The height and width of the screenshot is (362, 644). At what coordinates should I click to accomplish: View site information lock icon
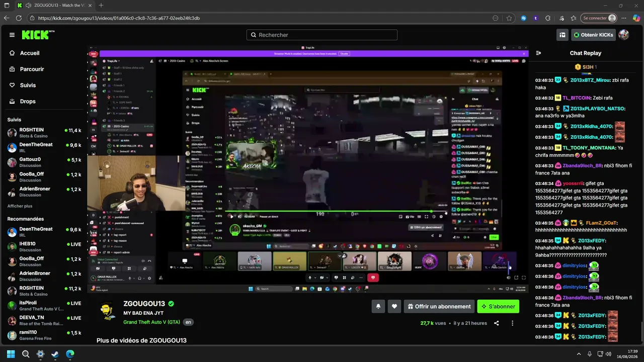[32, 18]
